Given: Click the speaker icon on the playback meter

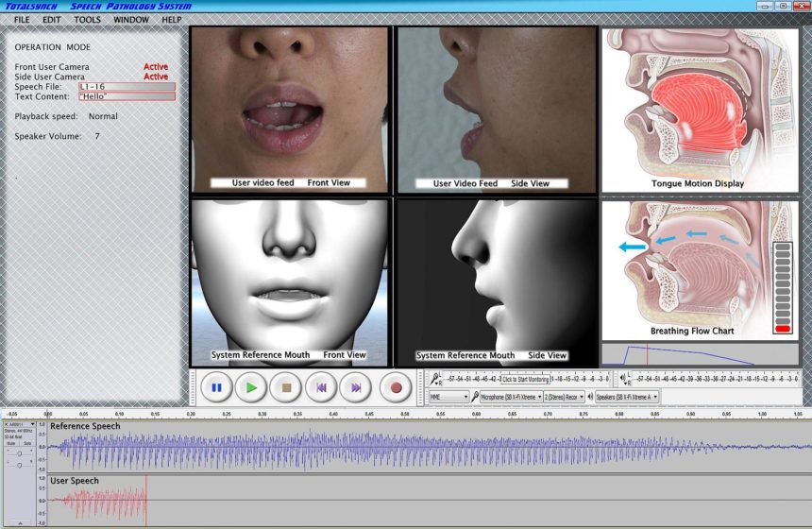Looking at the screenshot, I should [x=623, y=379].
